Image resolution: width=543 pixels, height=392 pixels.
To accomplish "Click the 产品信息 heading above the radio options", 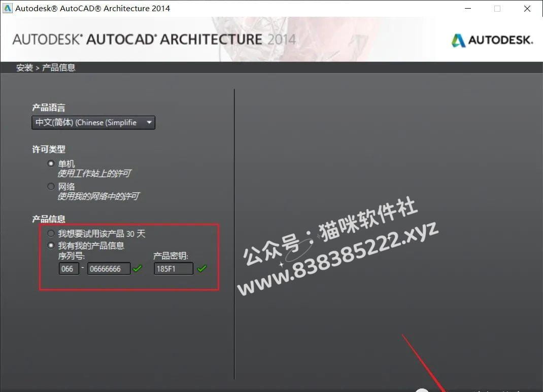I will click(49, 219).
